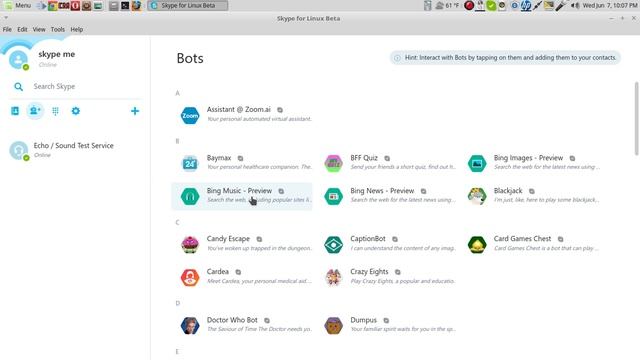This screenshot has height=360, width=640.
Task: Select the Dumpus bot name
Action: [x=363, y=320]
